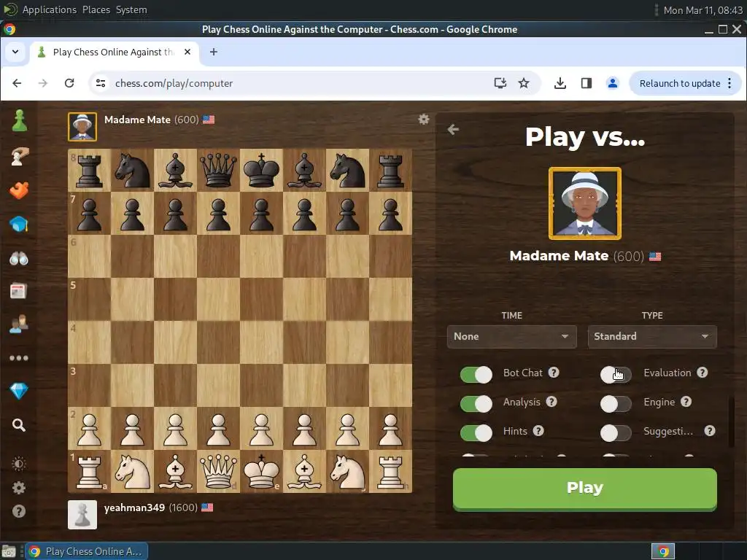Screen dimensions: 747x560
Task: Open a new Chrome tab
Action: 214,52
